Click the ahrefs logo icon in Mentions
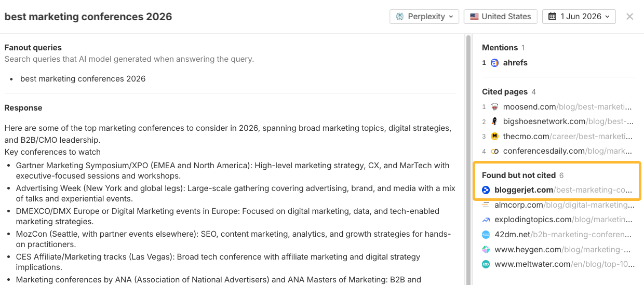The width and height of the screenshot is (644, 285). (494, 63)
